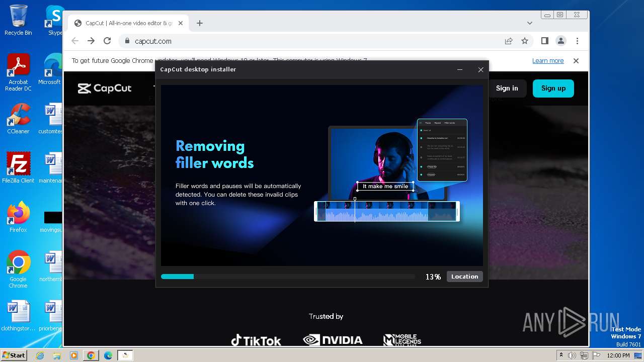The height and width of the screenshot is (362, 644).
Task: Click the TikTok logo under Trusted by
Action: pos(256,340)
